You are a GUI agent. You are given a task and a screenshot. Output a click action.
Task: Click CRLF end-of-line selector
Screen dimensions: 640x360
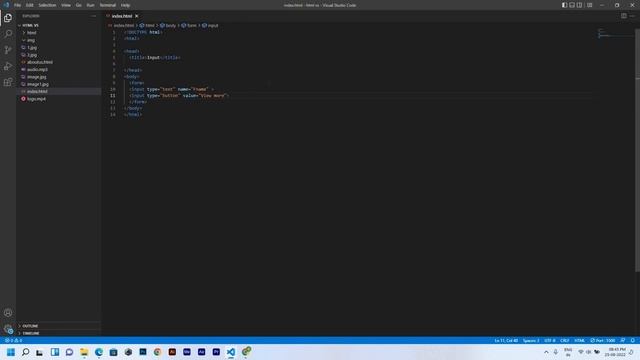[565, 340]
